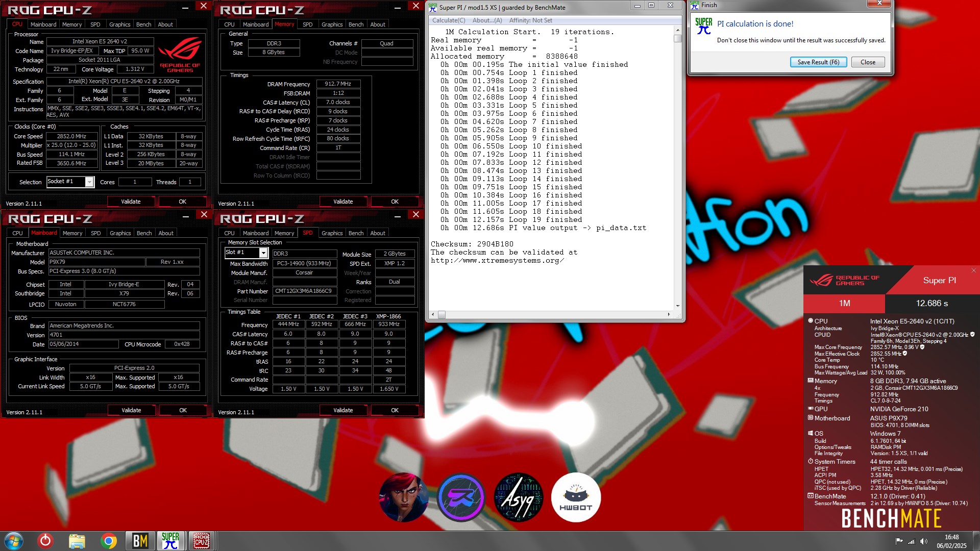Open Action Center flag in system tray
This screenshot has width=980, height=551.
(899, 541)
